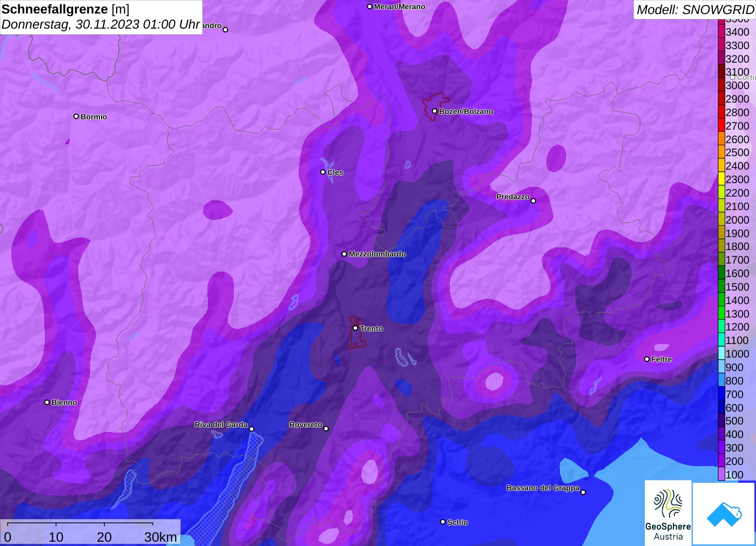Click the Cles town marker dot

tap(323, 172)
